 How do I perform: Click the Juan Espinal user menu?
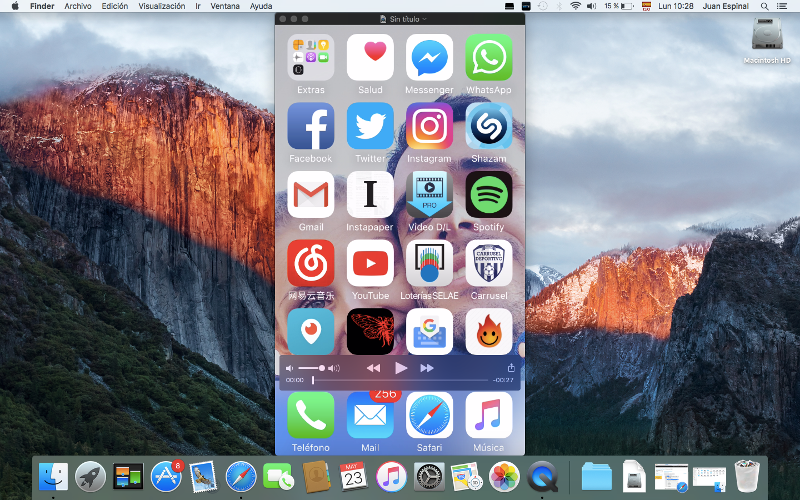(x=726, y=6)
